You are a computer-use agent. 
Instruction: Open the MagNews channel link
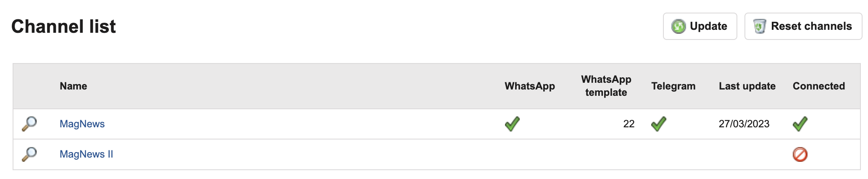point(82,124)
